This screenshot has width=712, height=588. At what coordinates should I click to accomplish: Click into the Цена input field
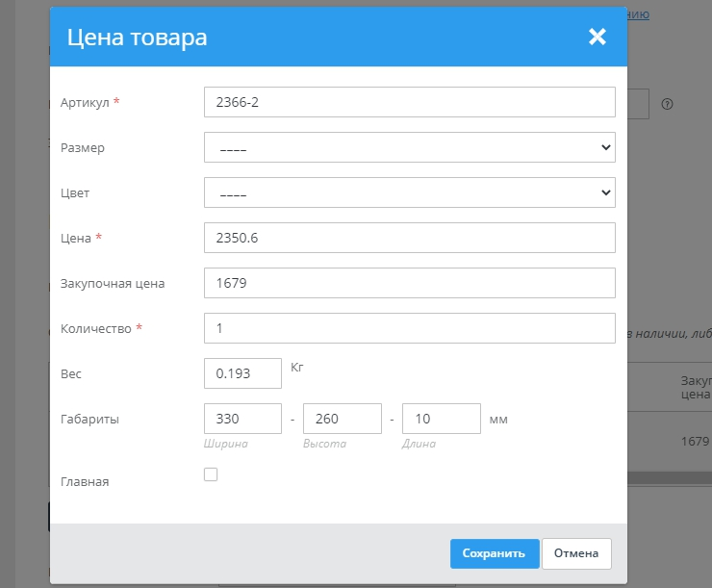point(409,238)
